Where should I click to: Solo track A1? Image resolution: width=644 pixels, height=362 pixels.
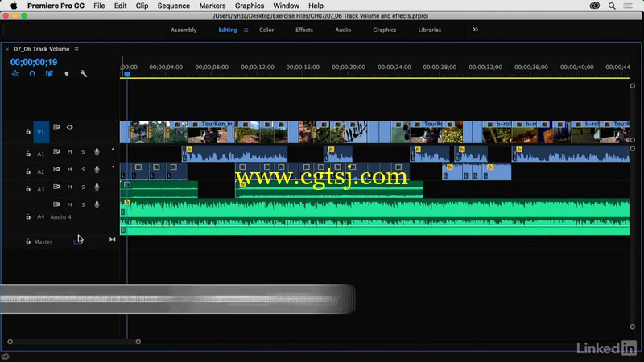pos(83,152)
